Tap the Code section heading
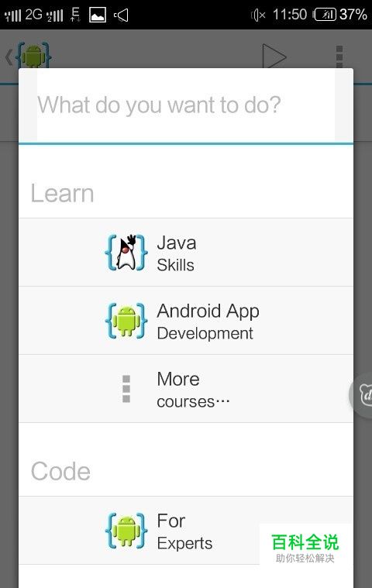This screenshot has width=372, height=588. coord(60,471)
